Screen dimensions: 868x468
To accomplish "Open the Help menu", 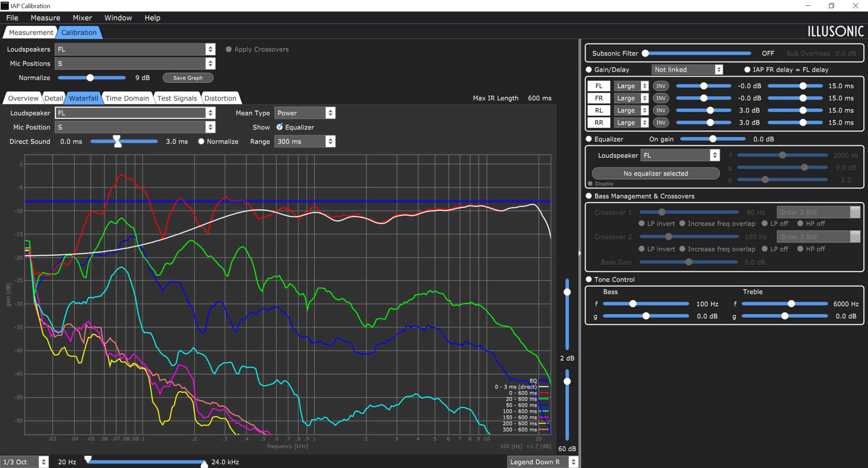I will 152,18.
